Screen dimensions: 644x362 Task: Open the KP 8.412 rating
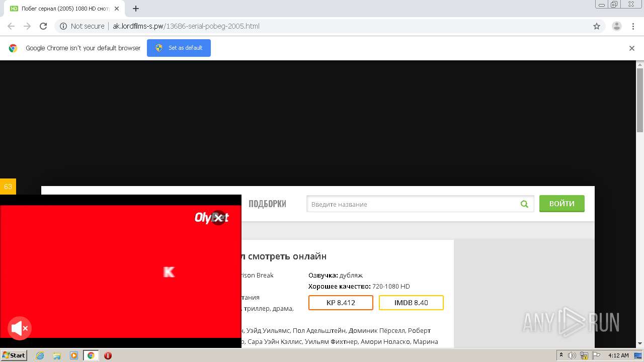click(x=341, y=303)
